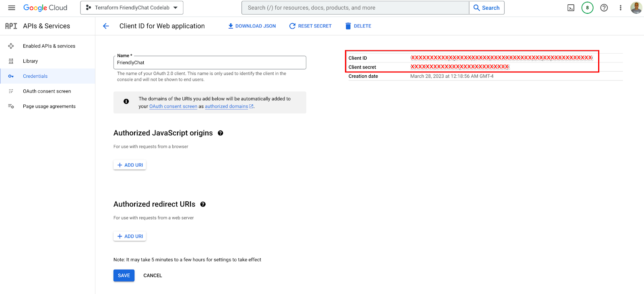The width and height of the screenshot is (644, 294).
Task: Click the Name input field
Action: [209, 63]
